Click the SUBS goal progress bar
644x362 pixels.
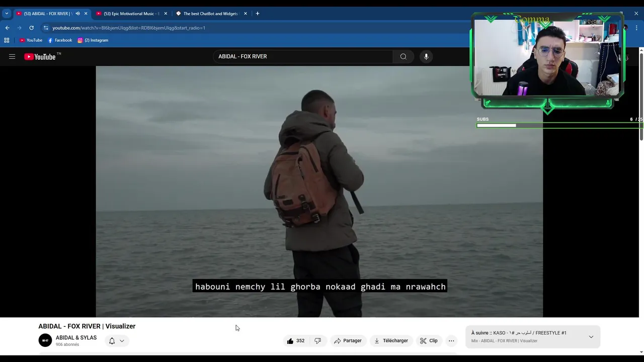(x=559, y=125)
